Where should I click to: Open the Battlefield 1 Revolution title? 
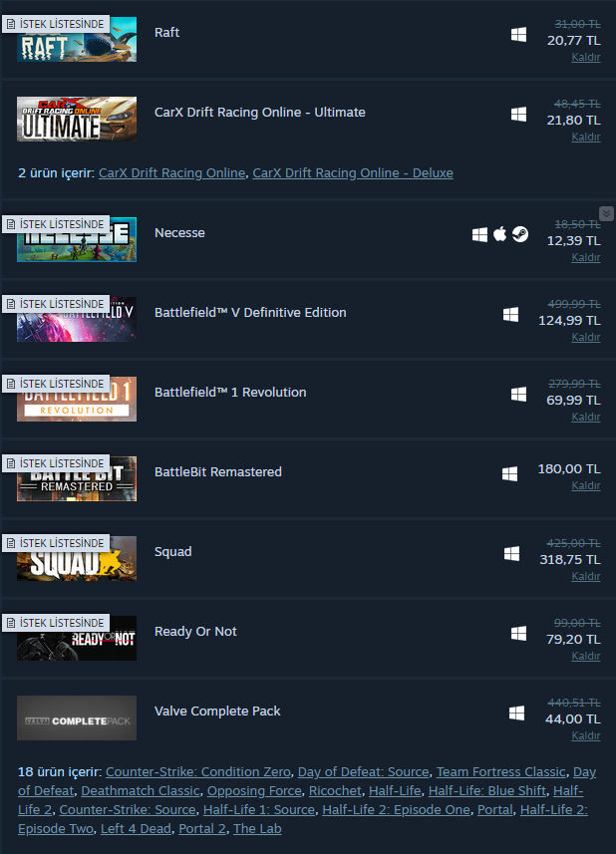tap(230, 393)
